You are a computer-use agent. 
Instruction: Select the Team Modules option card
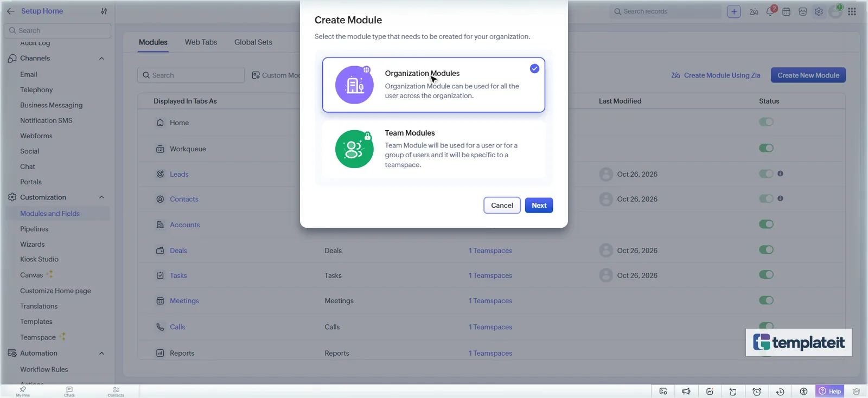coord(433,149)
